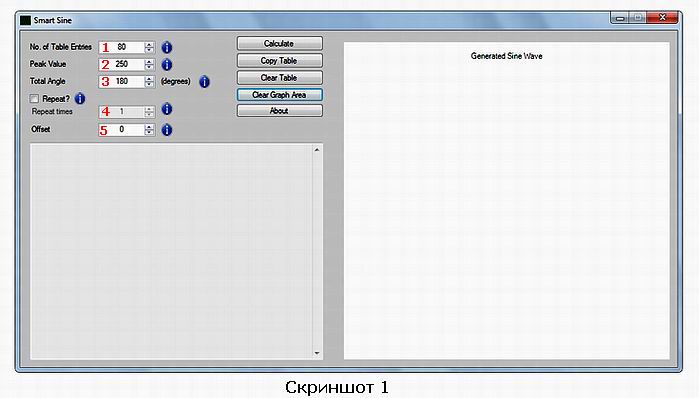The height and width of the screenshot is (398, 699).
Task: Minimize the Smart Sine window
Action: point(620,18)
